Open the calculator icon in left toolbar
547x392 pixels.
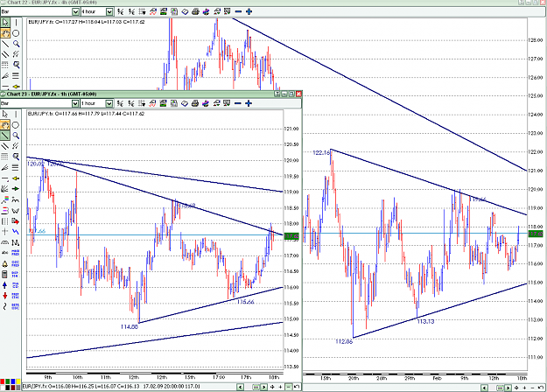5,275
